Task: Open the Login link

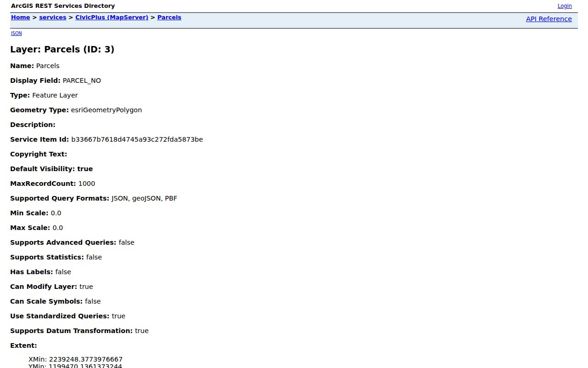Action: point(565,6)
